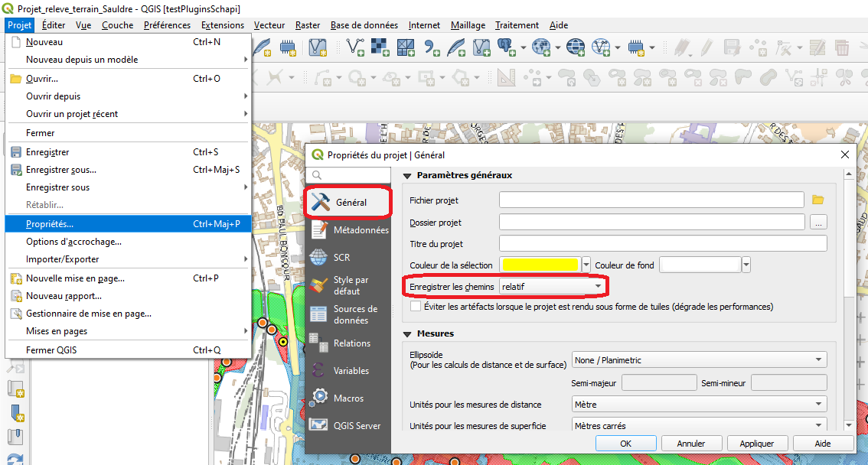The width and height of the screenshot is (868, 465).
Task: Open Couleur de fond dropdown arrow
Action: (746, 265)
